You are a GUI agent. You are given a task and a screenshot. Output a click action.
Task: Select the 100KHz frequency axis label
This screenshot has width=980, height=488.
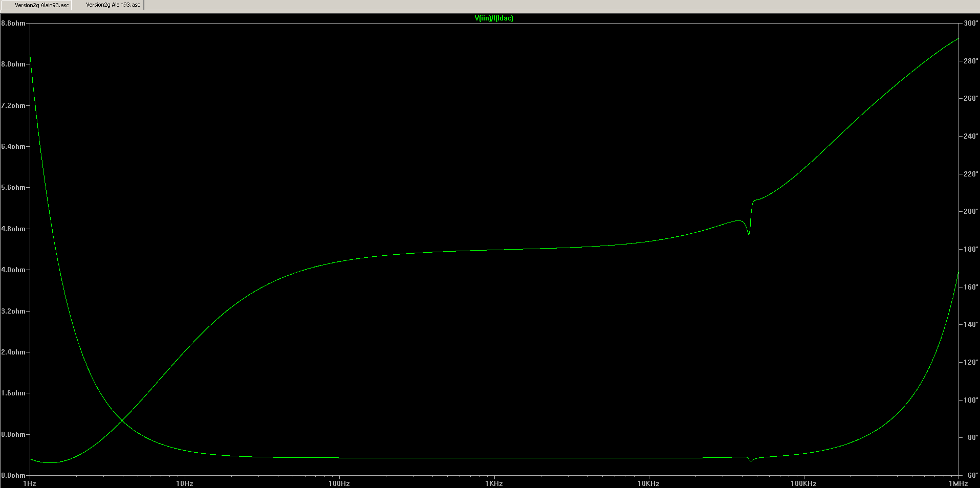[x=804, y=483]
